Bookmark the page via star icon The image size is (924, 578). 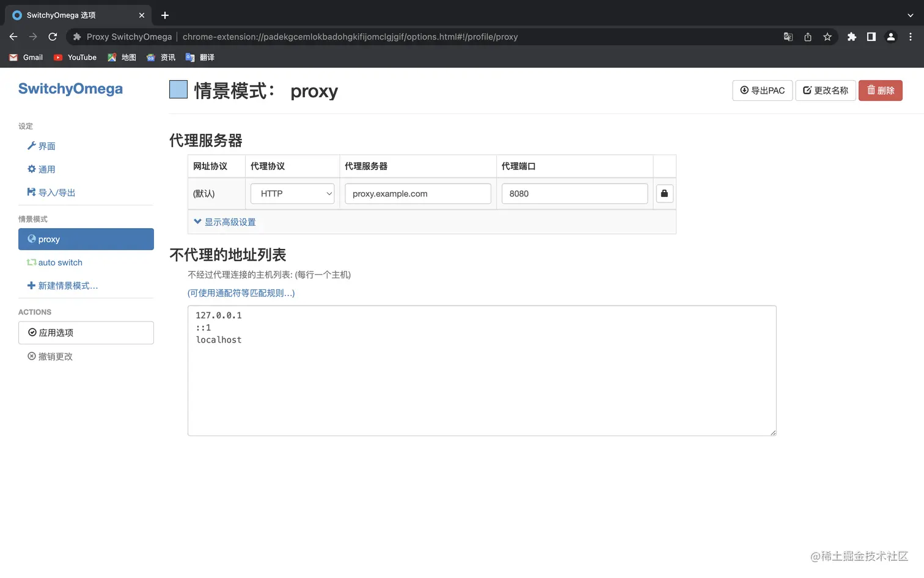(827, 37)
